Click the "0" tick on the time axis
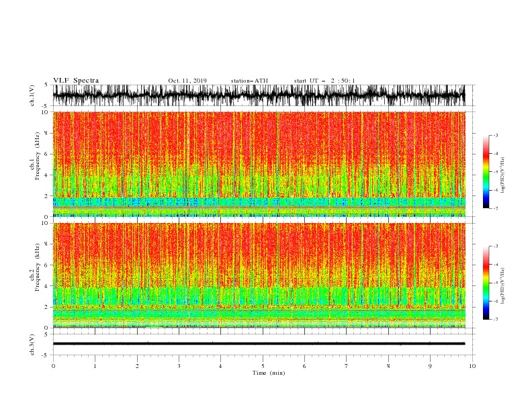The width and height of the screenshot is (532, 411). click(x=53, y=366)
